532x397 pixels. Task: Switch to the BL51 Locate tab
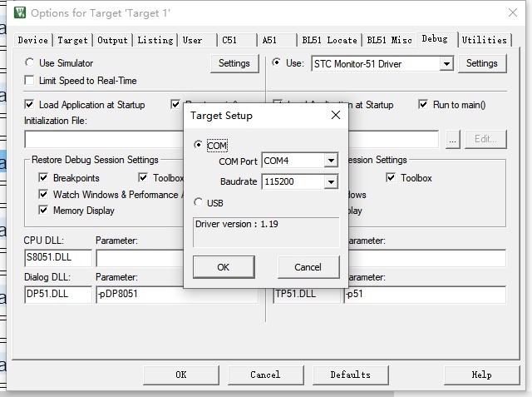click(330, 41)
